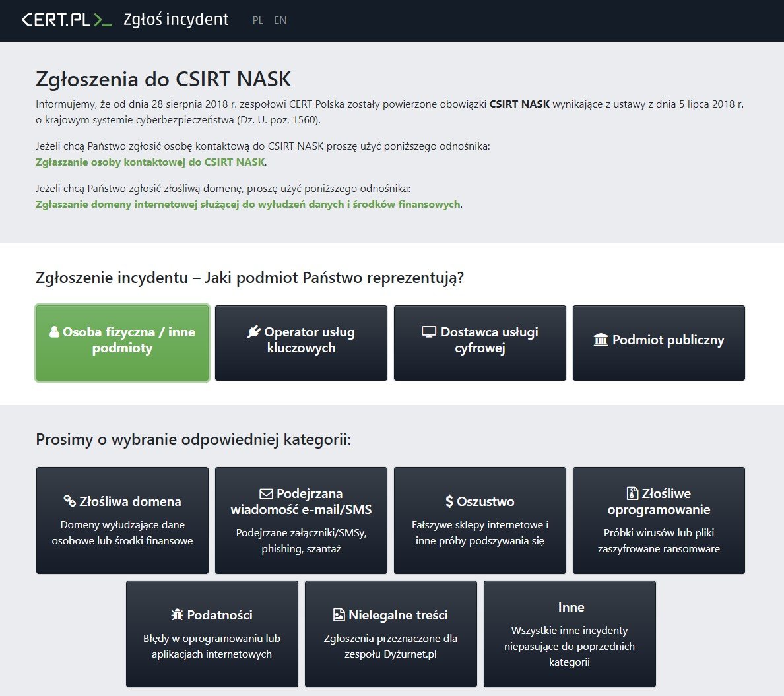784x696 pixels.
Task: Click the dollar sign icon on Oszustwo
Action: click(449, 501)
